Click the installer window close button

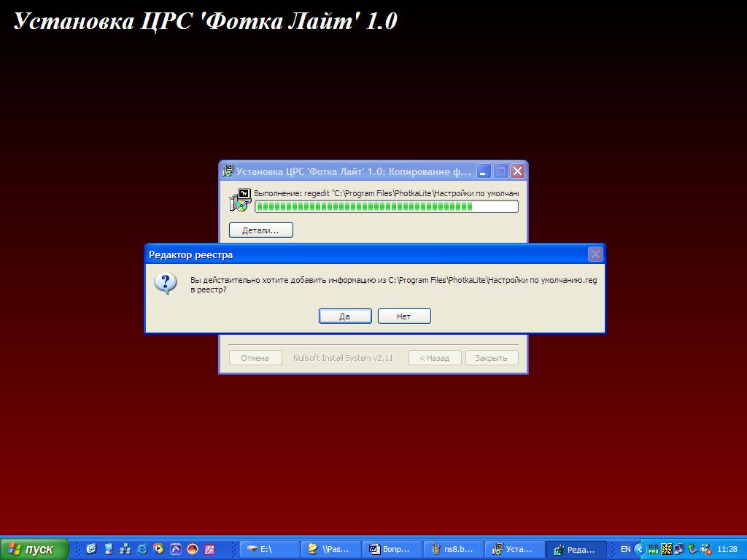point(517,171)
